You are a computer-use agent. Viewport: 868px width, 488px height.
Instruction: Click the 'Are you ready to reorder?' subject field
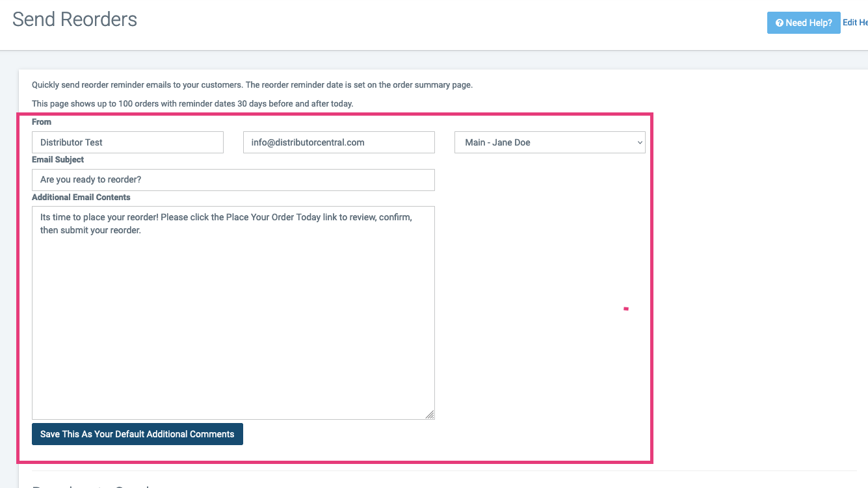pyautogui.click(x=233, y=180)
